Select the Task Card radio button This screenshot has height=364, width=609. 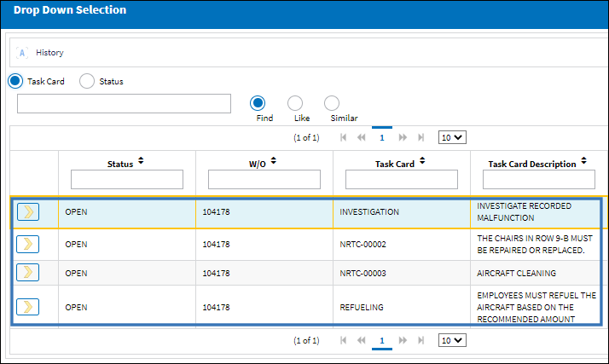[15, 81]
